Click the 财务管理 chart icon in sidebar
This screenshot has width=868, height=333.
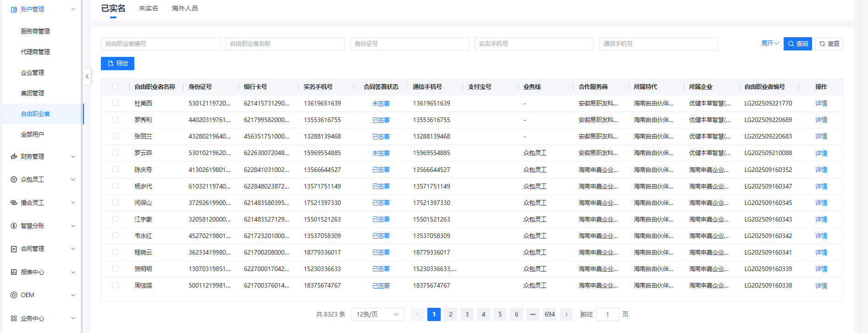[x=14, y=156]
